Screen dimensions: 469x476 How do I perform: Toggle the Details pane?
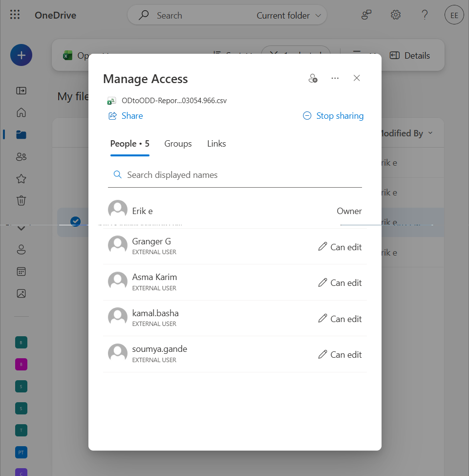point(409,55)
